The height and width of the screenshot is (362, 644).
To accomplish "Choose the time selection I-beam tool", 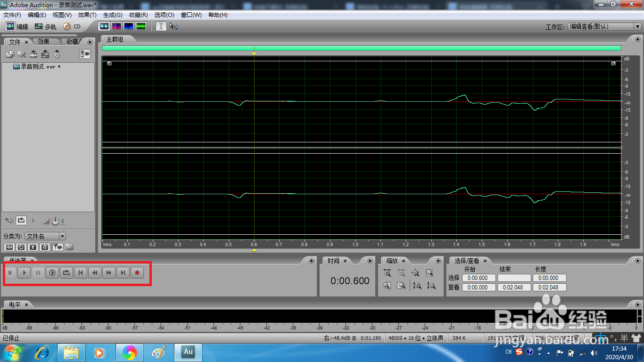I will pos(161,26).
